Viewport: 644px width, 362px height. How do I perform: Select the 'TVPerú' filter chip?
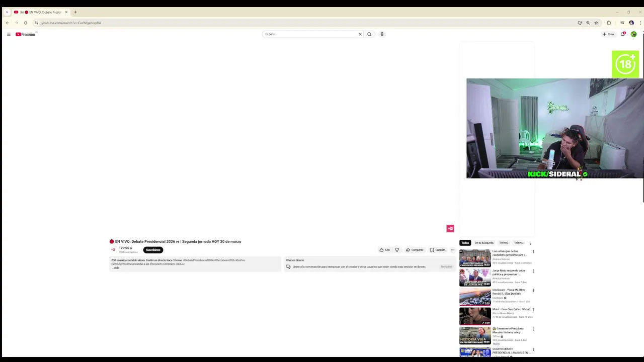(x=504, y=243)
